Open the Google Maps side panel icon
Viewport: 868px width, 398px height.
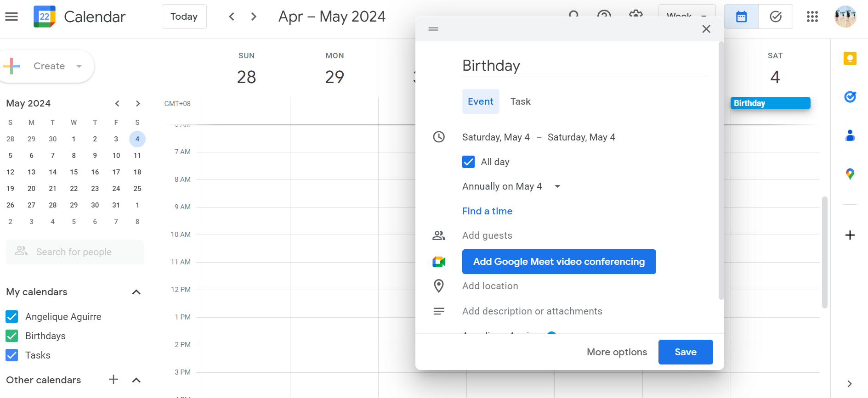[x=850, y=174]
